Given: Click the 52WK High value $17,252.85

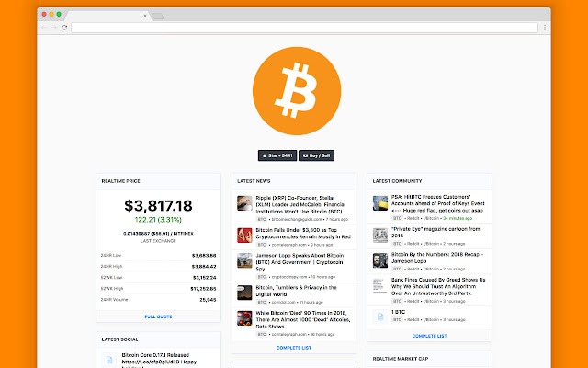Looking at the screenshot, I should pyautogui.click(x=203, y=289).
